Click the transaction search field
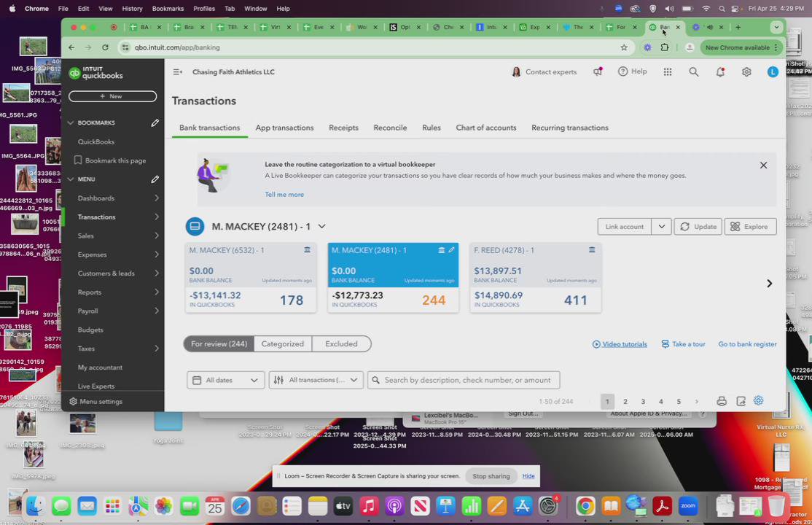The width and height of the screenshot is (812, 525). point(464,381)
